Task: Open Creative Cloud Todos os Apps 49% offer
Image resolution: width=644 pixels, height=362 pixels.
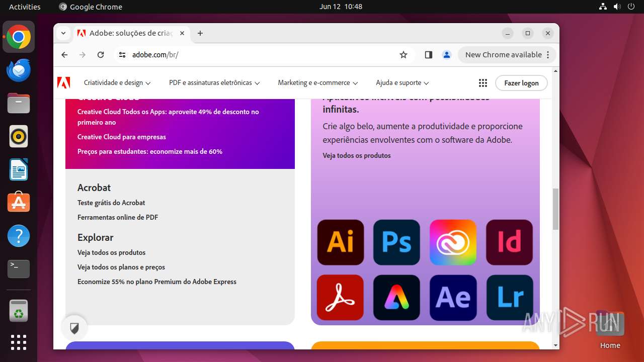Action: click(x=168, y=117)
